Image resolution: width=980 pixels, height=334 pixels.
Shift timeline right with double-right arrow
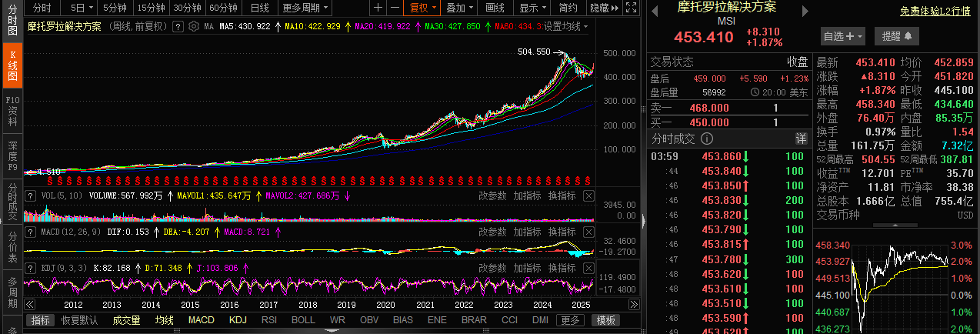634,305
